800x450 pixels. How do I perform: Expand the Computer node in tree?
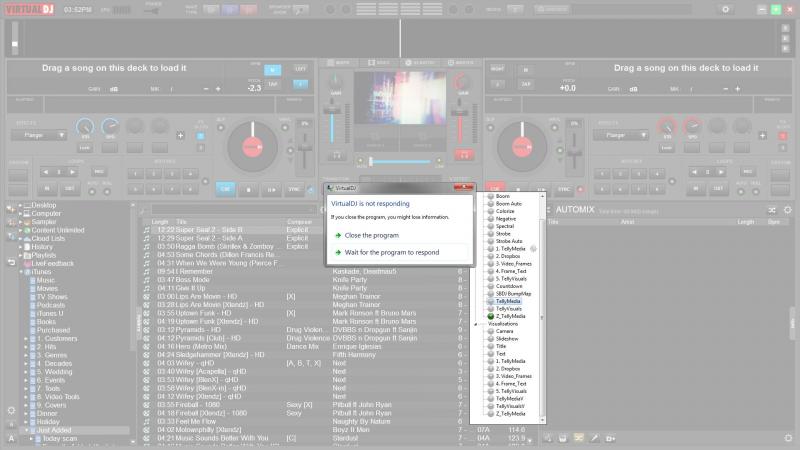(x=20, y=213)
